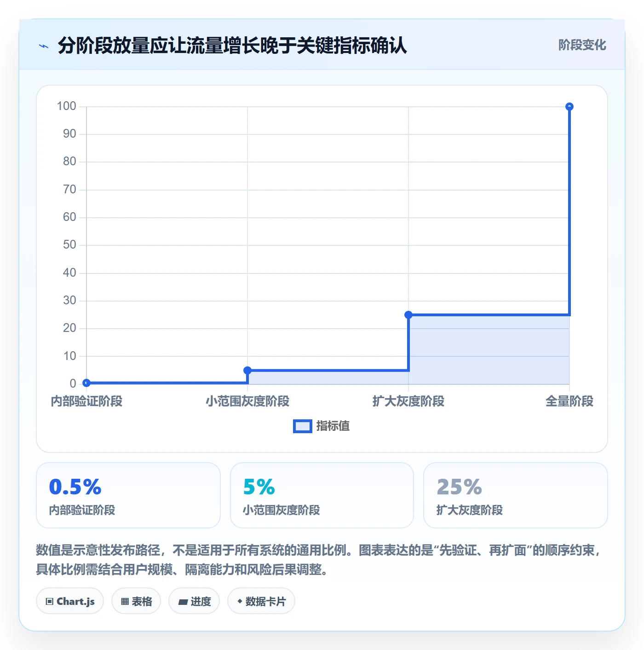Click the x-axis label 小范围灰度阶段
This screenshot has width=644, height=650.
247,401
